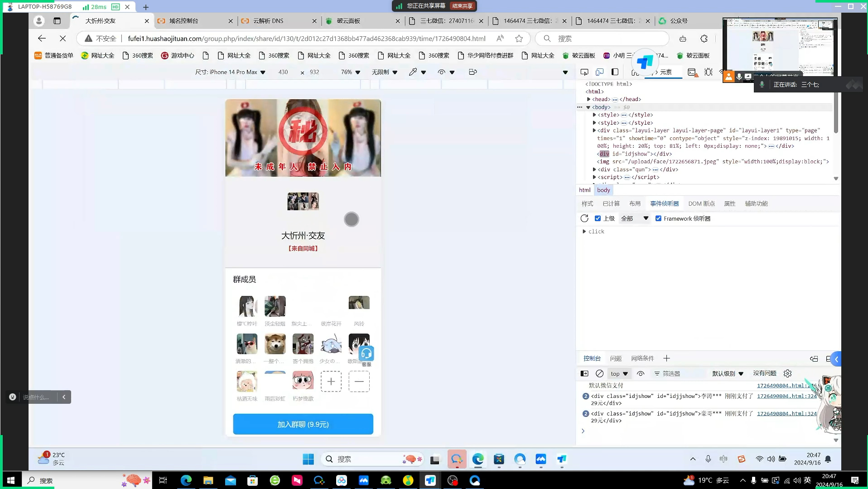Open File Explorer from outer taskbar

[208, 480]
